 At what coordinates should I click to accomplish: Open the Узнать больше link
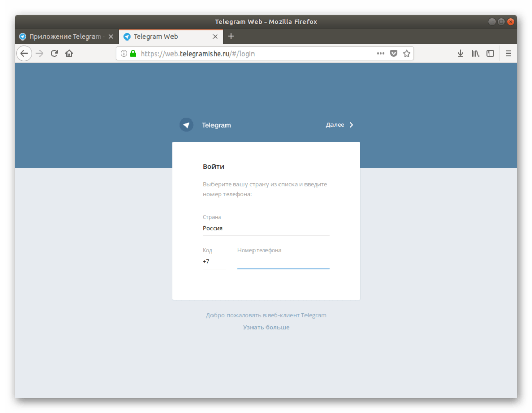coord(266,327)
